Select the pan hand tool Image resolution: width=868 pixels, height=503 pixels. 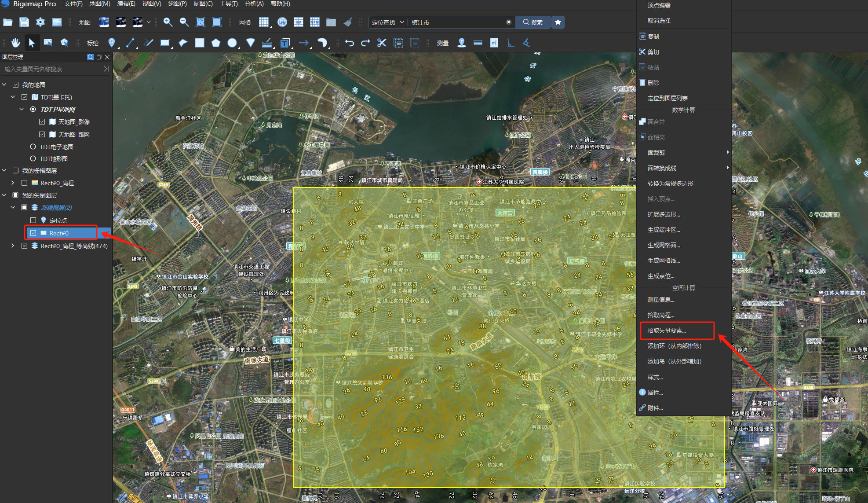pos(15,43)
